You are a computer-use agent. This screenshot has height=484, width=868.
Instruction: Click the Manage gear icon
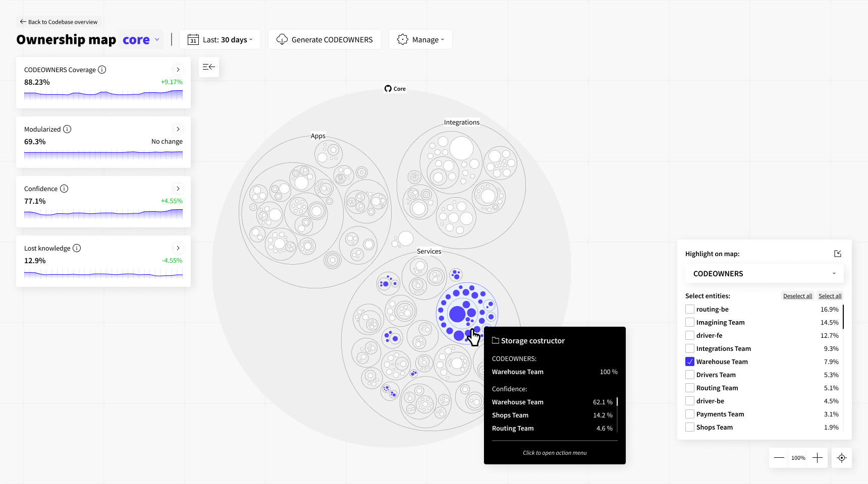coord(403,39)
